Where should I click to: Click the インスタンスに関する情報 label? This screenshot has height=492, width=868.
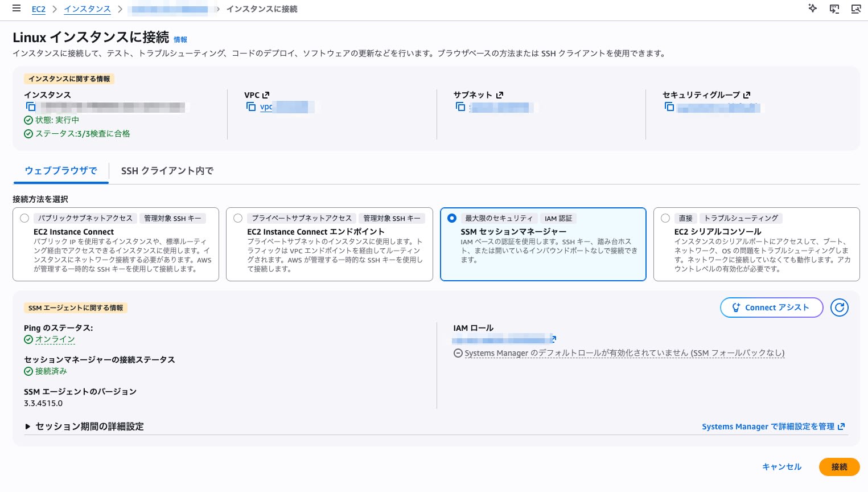click(x=69, y=79)
